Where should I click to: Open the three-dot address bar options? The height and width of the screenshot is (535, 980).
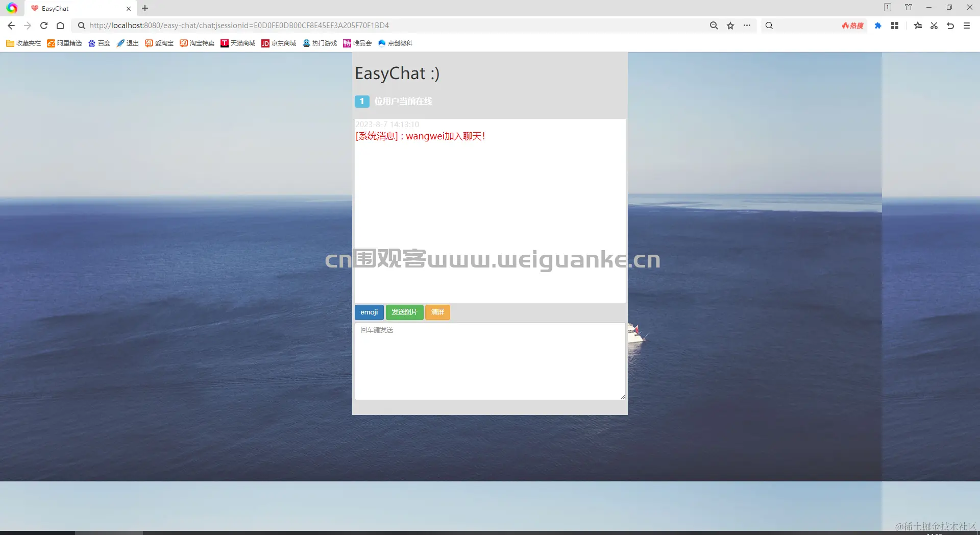coord(747,26)
